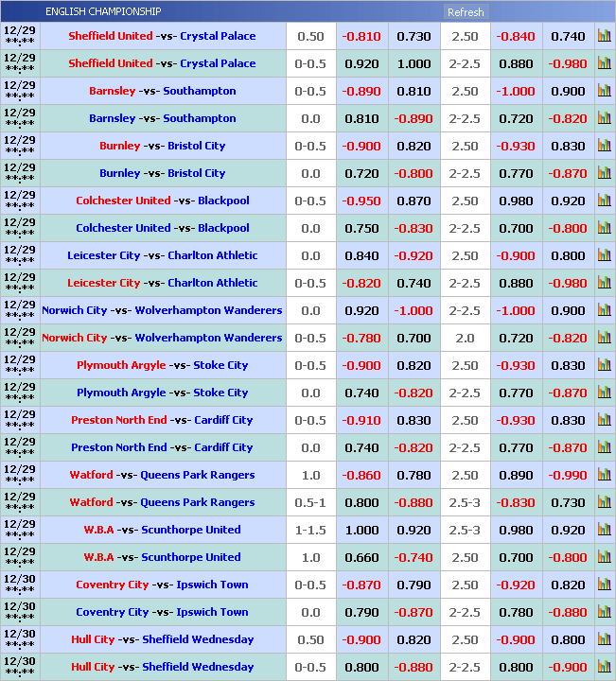The width and height of the screenshot is (616, 681).
Task: Open chart icon for Watford 1.0 handicap row
Action: (x=604, y=475)
